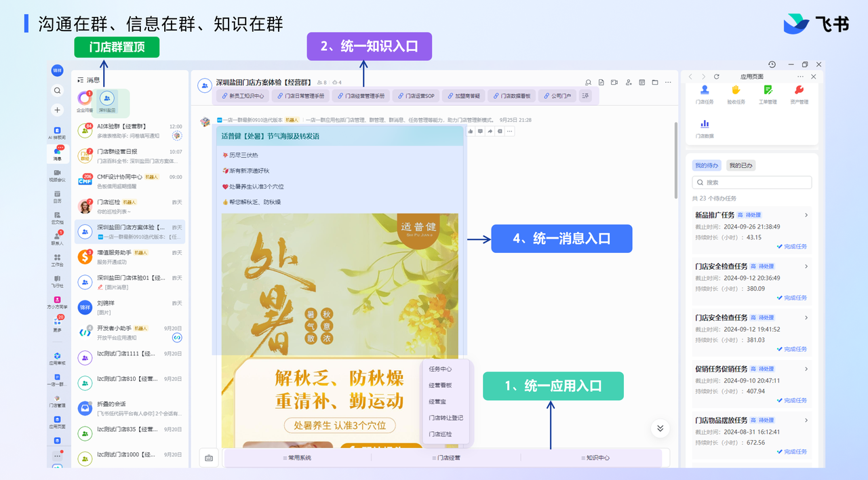
Task: Open the 新员工知识中心 pinned link
Action: click(242, 96)
